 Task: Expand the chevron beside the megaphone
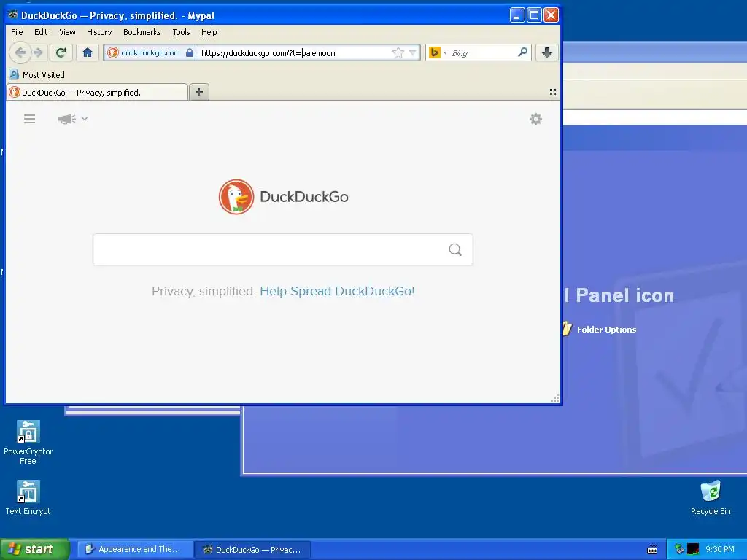[x=85, y=119]
